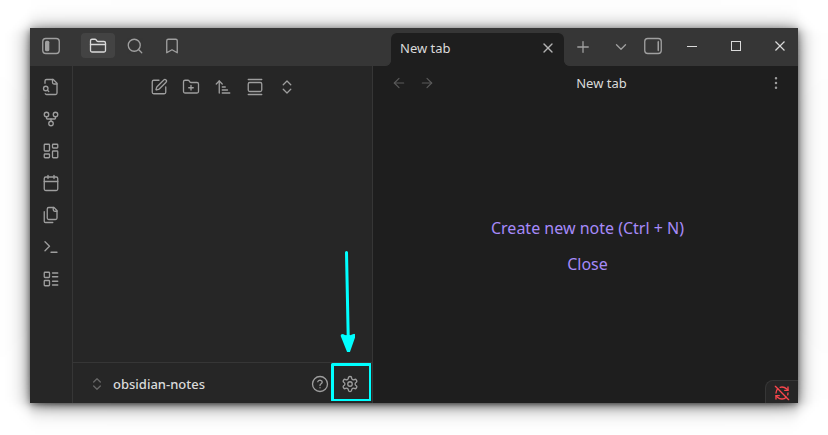The height and width of the screenshot is (435, 828).
Task: Open today's daily note calendar icon
Action: 51,183
